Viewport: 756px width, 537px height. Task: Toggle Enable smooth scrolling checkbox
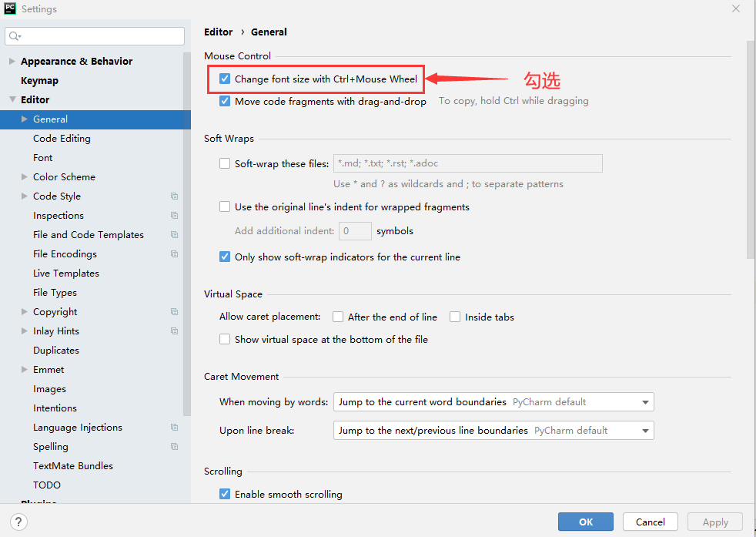tap(225, 494)
